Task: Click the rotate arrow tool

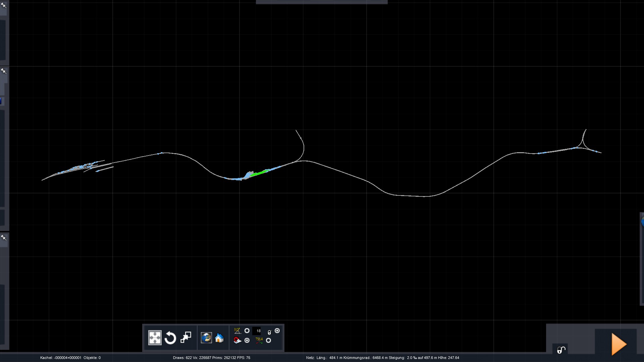Action: (x=170, y=338)
